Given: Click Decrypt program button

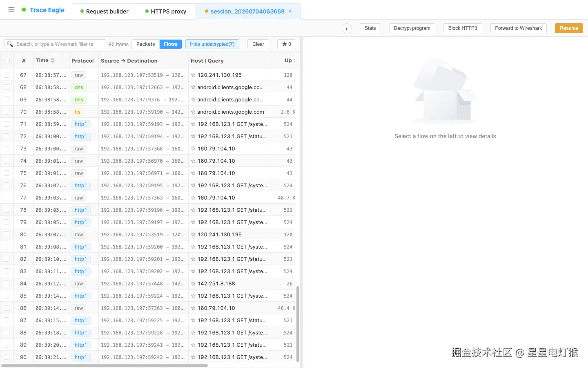Looking at the screenshot, I should pos(412,28).
